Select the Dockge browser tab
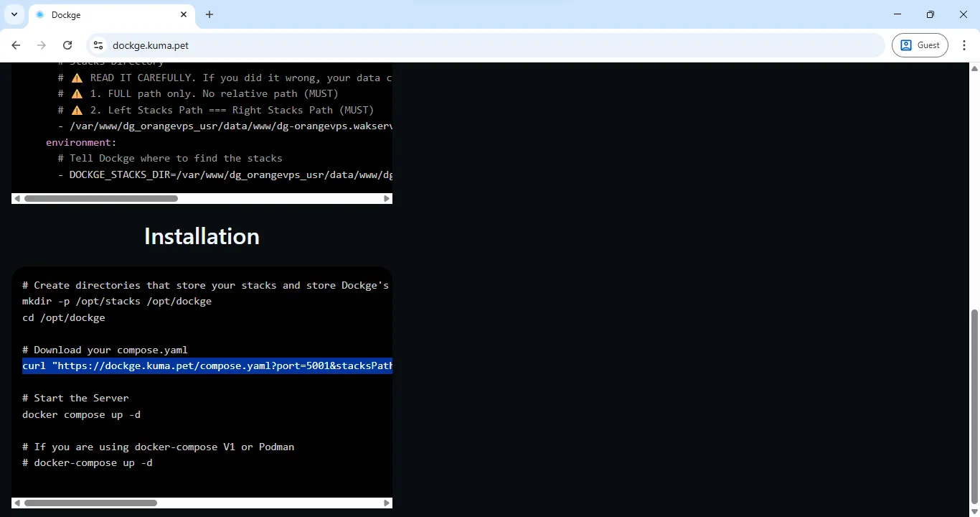Image resolution: width=980 pixels, height=517 pixels. 108,14
